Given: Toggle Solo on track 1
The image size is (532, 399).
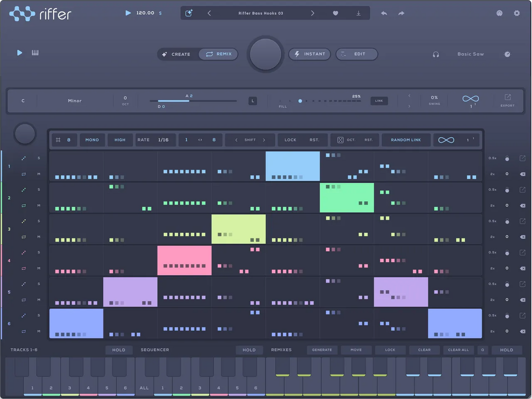Looking at the screenshot, I should [x=39, y=158].
